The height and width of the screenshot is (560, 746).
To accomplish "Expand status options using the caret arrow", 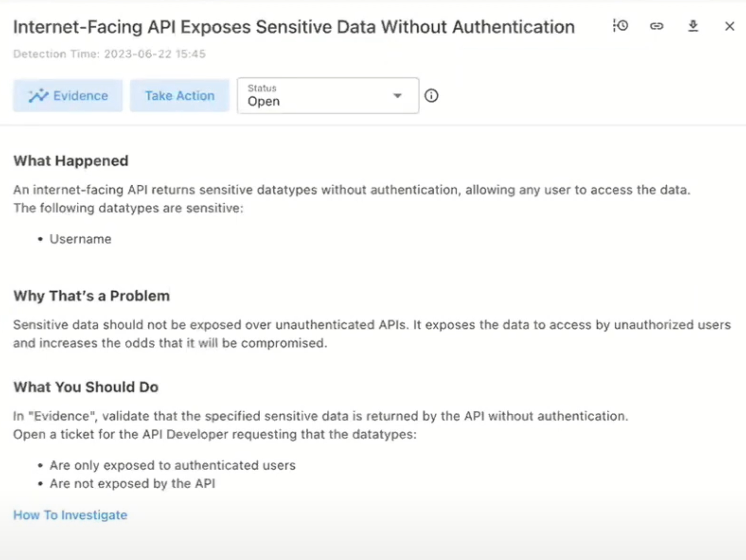I will tap(398, 96).
